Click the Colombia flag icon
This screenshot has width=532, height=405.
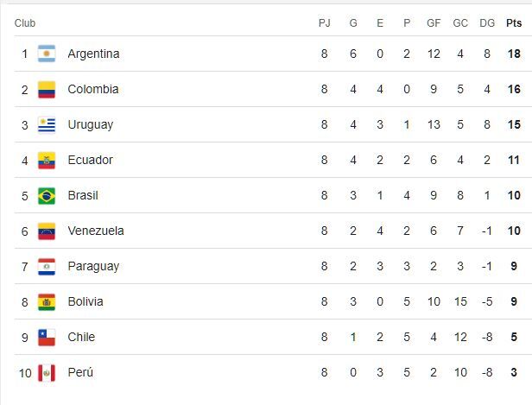47,90
